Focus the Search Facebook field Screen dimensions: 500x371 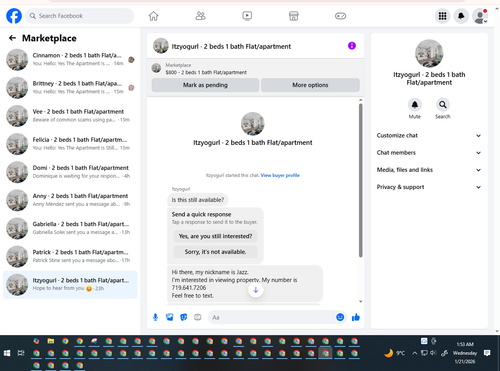(80, 16)
